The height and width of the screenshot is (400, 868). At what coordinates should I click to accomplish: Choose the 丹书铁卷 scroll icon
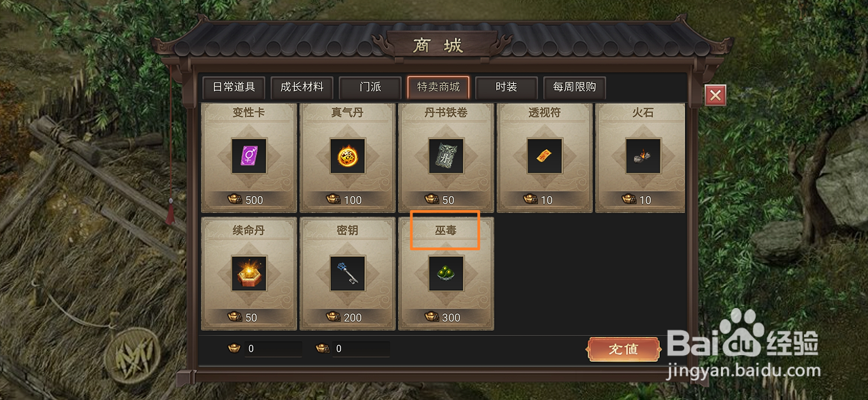(446, 156)
